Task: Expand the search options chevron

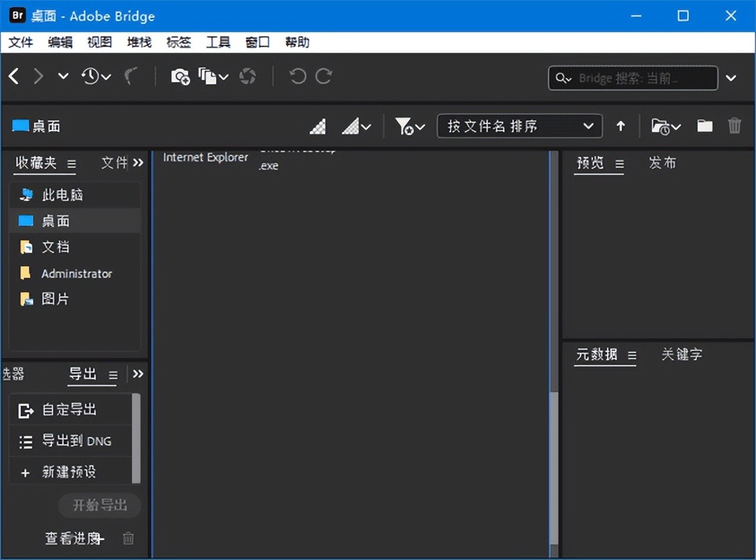Action: coord(731,78)
